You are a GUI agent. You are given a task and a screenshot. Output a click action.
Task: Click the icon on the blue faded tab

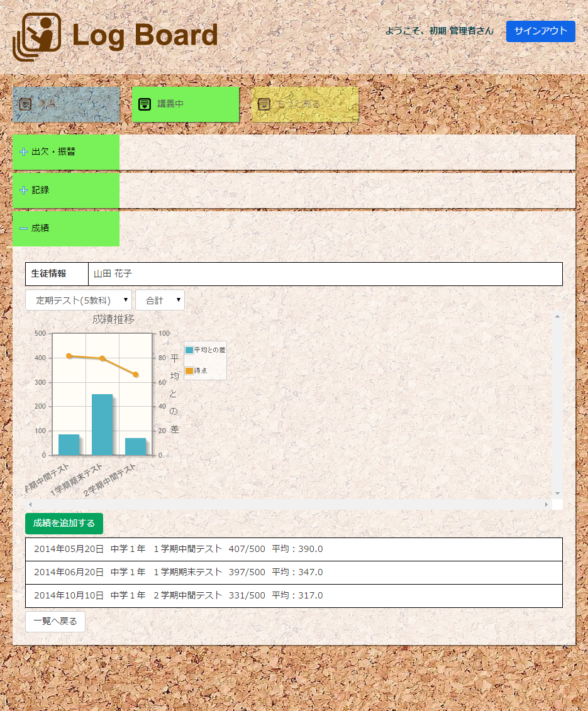click(25, 104)
